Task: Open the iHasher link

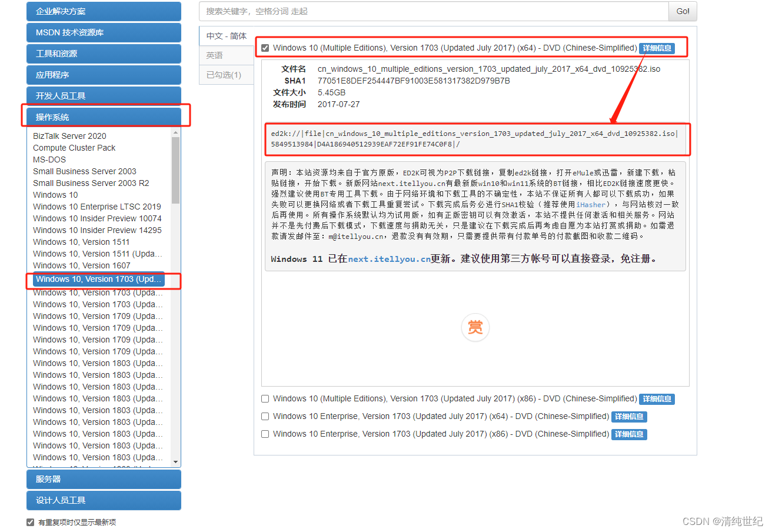Action: click(590, 205)
